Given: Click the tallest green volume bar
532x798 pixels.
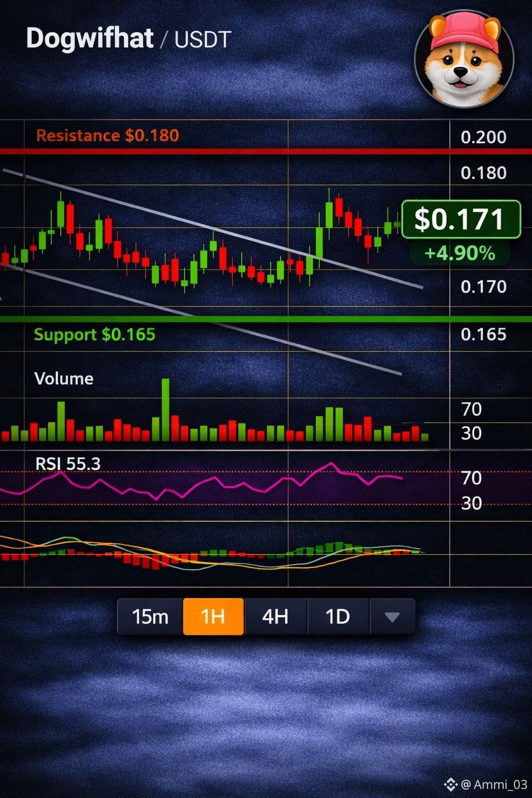Looking at the screenshot, I should click(x=166, y=410).
